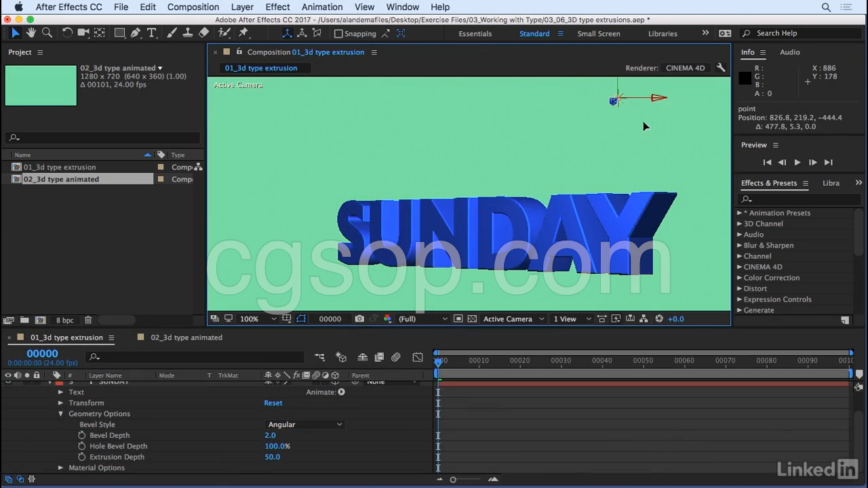The height and width of the screenshot is (488, 868).
Task: Click the timeline zoom slider handle
Action: pyautogui.click(x=453, y=480)
